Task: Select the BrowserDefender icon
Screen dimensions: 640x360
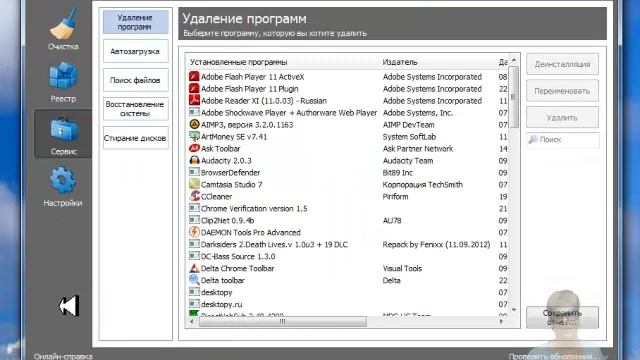Action: pyautogui.click(x=194, y=172)
